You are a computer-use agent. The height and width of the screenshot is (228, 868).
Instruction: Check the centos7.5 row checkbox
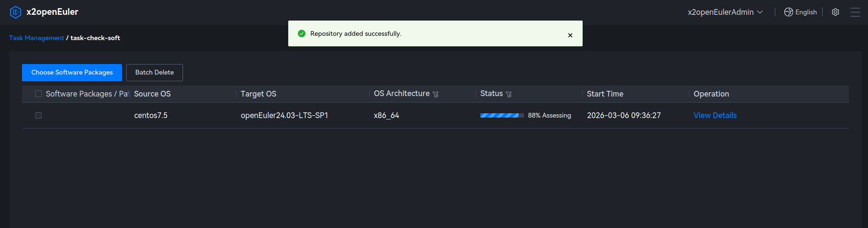pos(39,115)
